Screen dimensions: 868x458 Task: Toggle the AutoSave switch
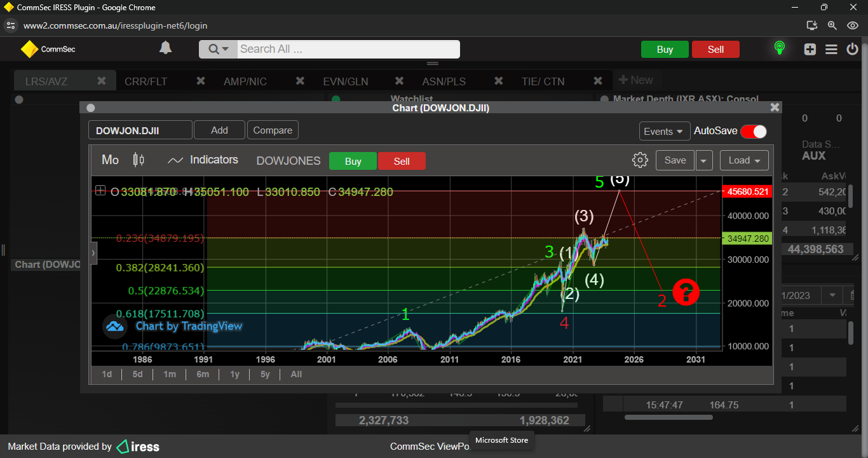754,131
